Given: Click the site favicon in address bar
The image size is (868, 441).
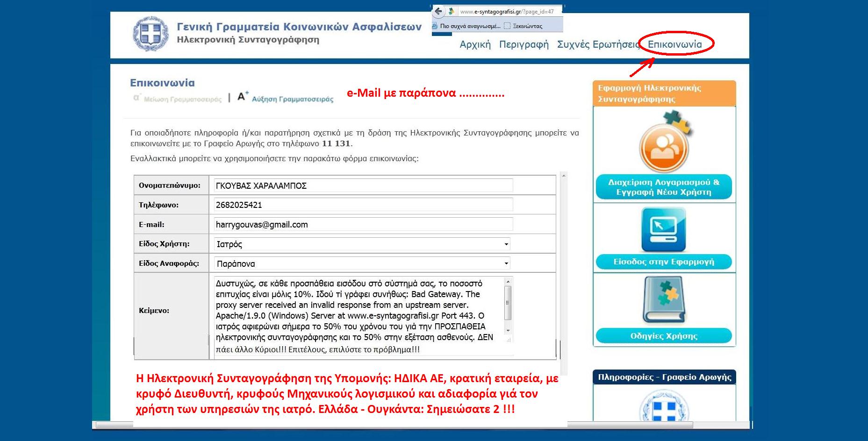Looking at the screenshot, I should tap(451, 11).
